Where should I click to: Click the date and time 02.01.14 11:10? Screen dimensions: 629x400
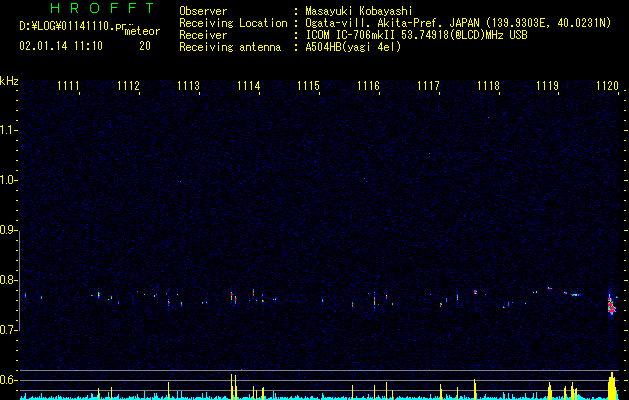61,46
